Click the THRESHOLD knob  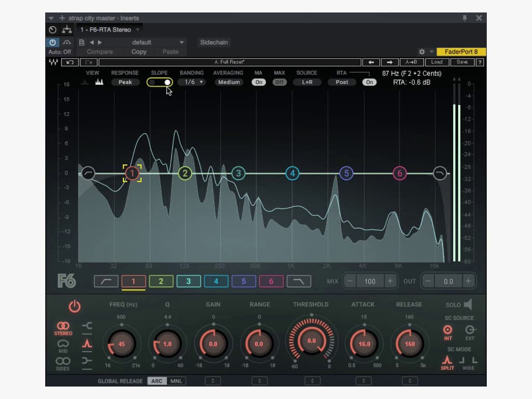[x=312, y=341]
